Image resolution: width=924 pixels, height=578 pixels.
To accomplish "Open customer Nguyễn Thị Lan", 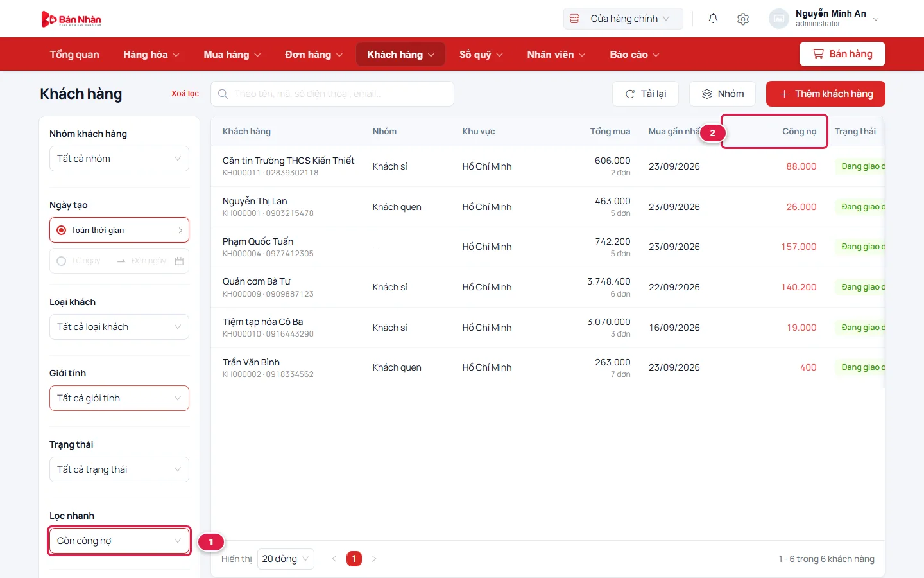I will click(x=255, y=201).
